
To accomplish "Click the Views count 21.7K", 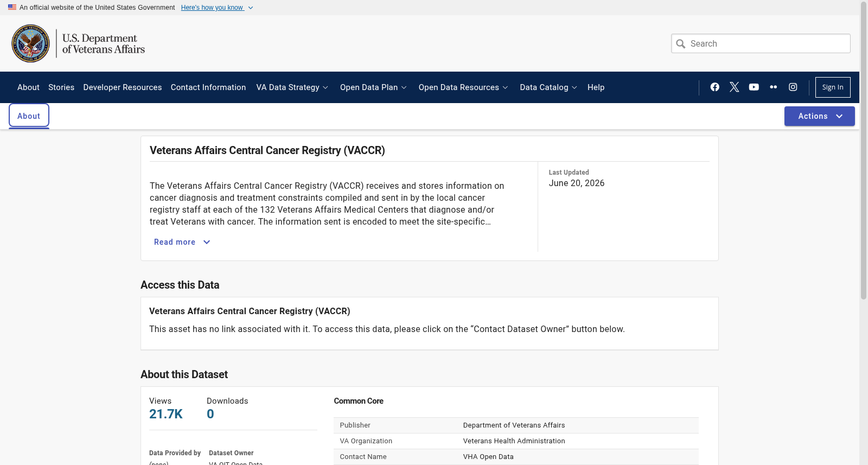I will point(166,414).
